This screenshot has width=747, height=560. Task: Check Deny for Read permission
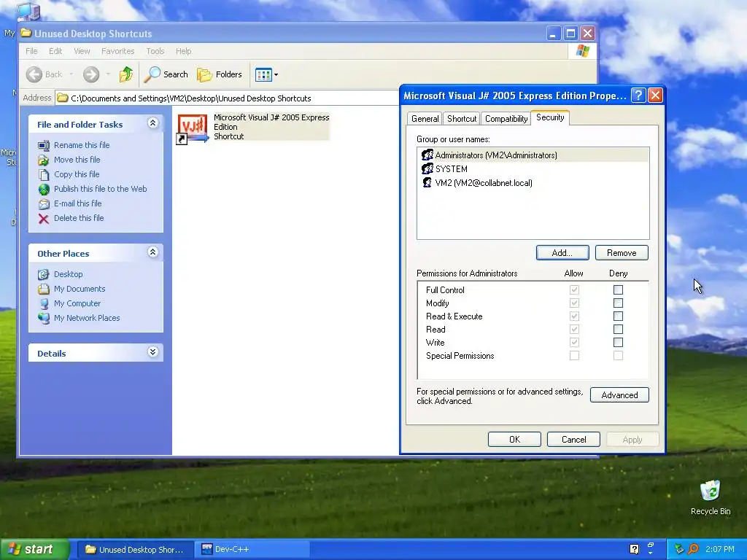tap(618, 329)
